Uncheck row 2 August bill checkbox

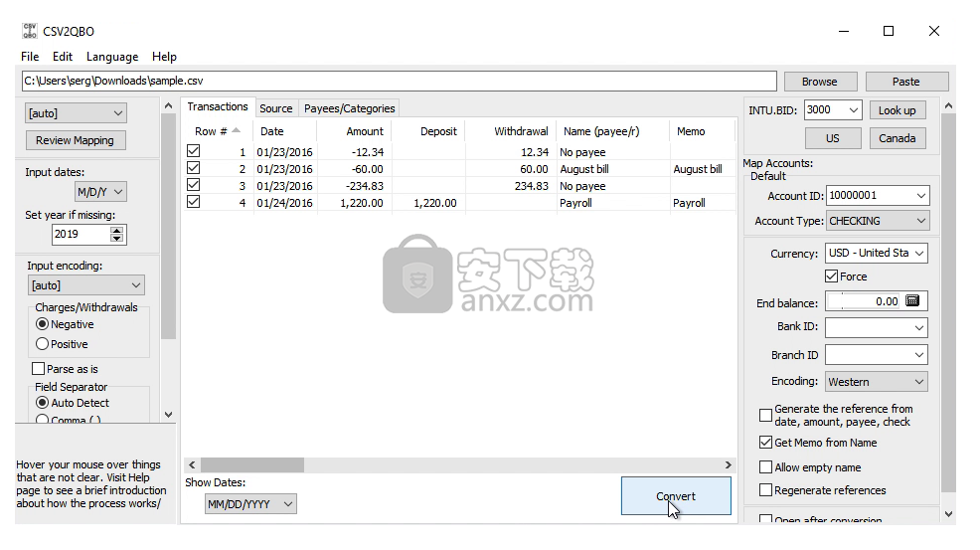click(194, 168)
